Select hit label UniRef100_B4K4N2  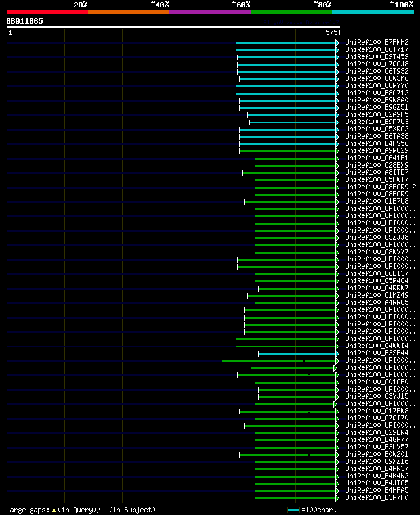[377, 476]
